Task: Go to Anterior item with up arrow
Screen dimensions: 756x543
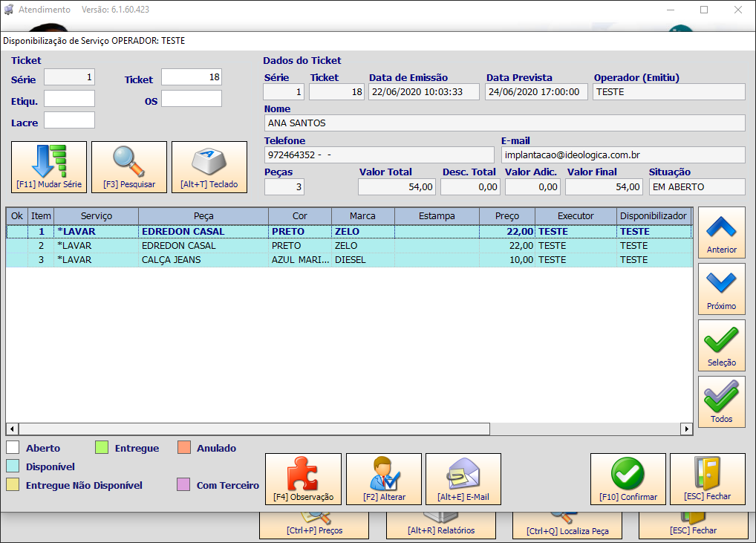Action: pos(721,233)
